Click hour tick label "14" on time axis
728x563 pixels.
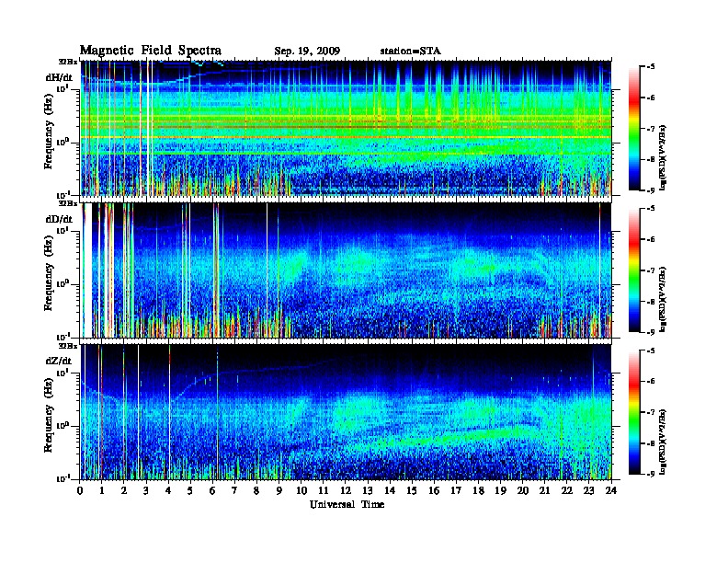tap(390, 491)
